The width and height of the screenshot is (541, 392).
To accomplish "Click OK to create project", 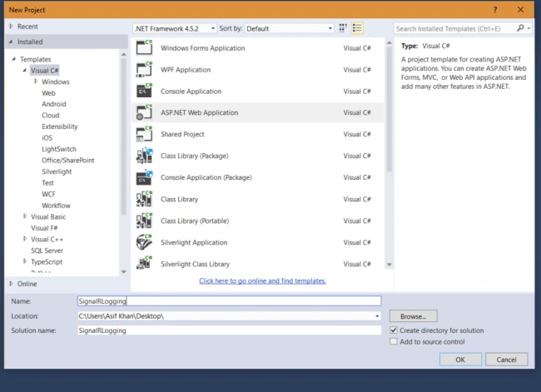I will click(x=460, y=360).
